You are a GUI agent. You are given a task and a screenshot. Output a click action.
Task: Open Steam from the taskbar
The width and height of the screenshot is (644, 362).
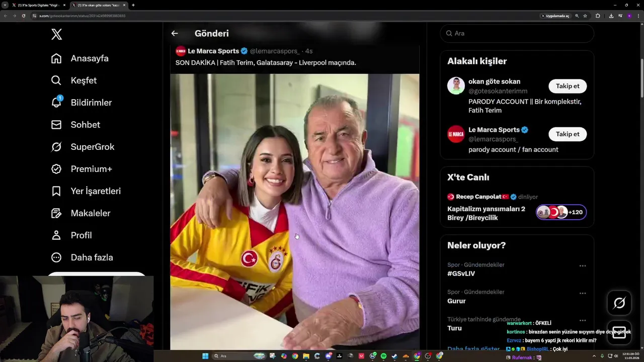click(x=394, y=356)
